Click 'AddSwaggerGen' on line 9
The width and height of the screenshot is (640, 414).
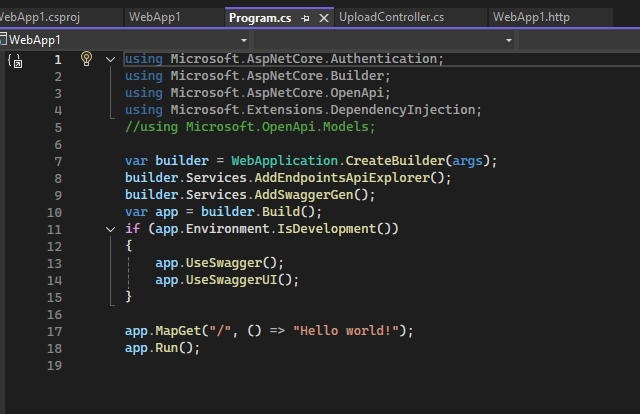(x=304, y=195)
